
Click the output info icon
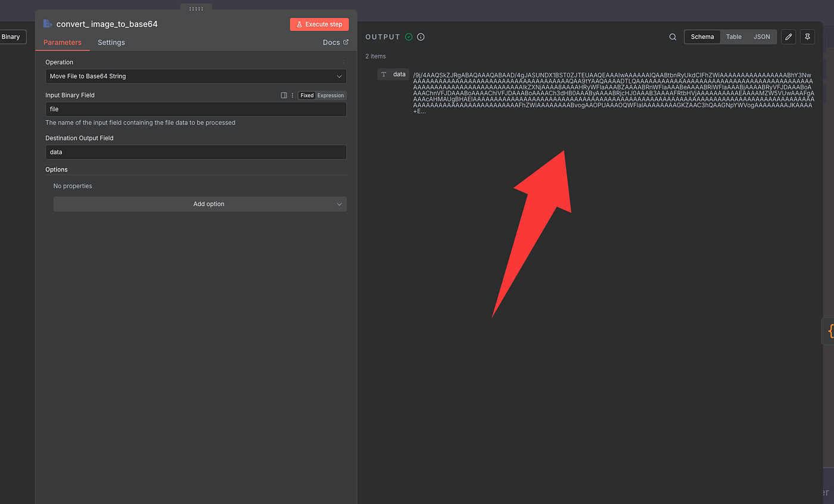[421, 37]
